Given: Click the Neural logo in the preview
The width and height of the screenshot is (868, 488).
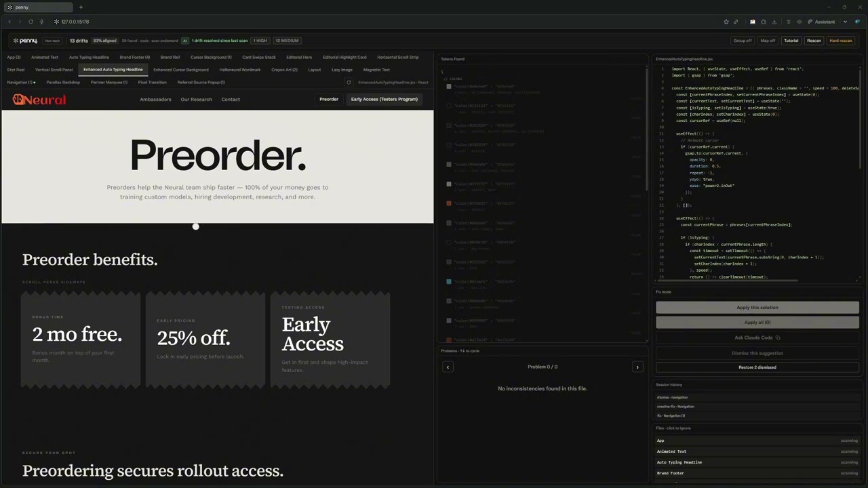Looking at the screenshot, I should coord(39,100).
